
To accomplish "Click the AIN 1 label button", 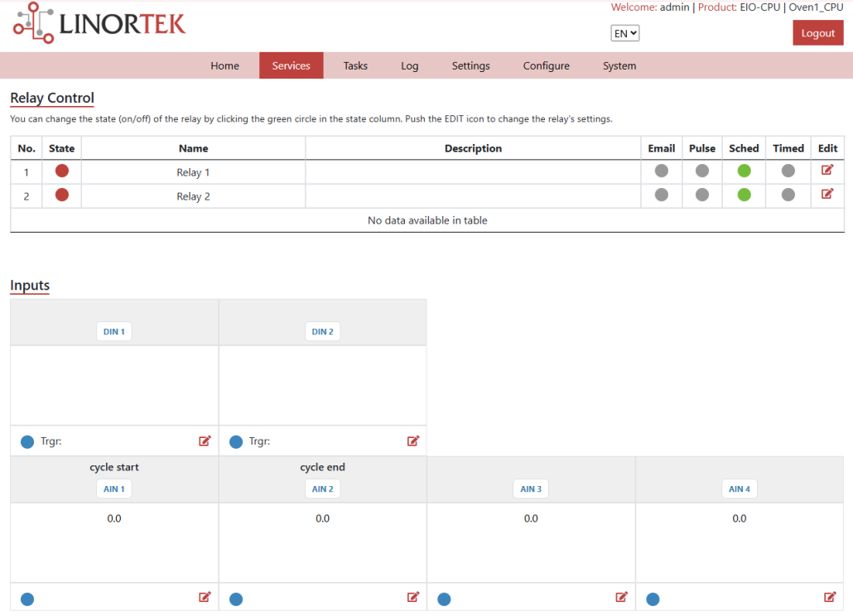I will pos(114,488).
